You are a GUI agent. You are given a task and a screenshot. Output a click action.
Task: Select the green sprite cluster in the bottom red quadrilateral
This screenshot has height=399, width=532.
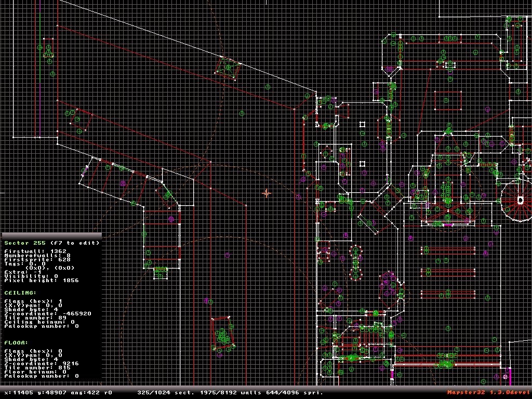point(223,336)
